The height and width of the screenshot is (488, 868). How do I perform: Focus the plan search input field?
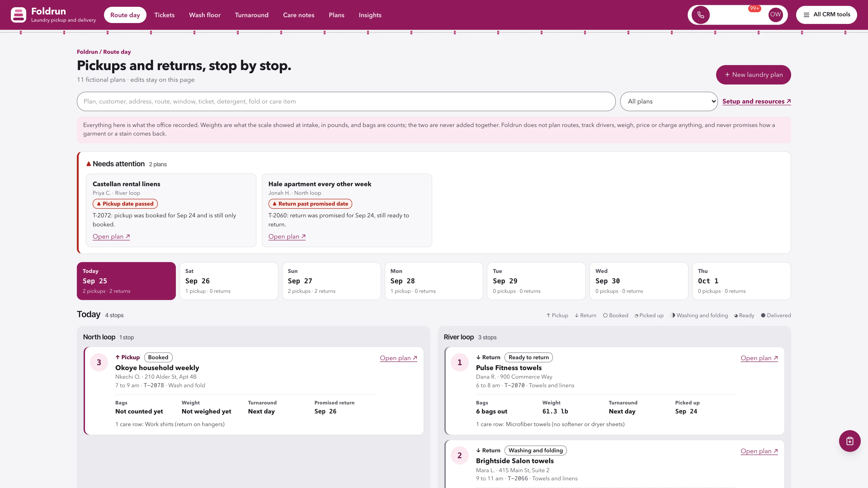[x=346, y=101]
